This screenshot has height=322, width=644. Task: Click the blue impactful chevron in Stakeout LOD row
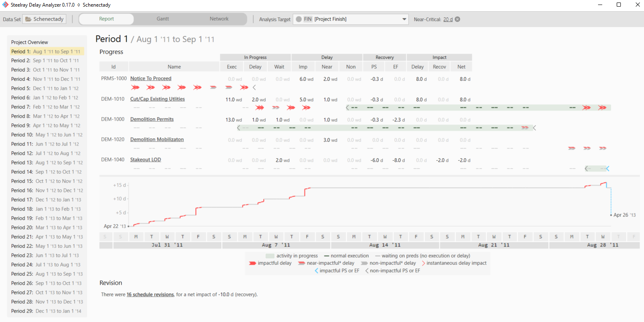click(x=608, y=169)
